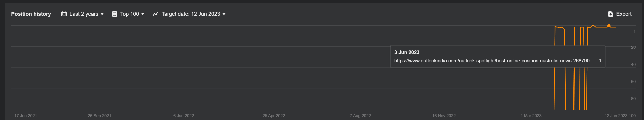Open the Last 2 years date range dropdown
This screenshot has width=644, height=120.
(x=84, y=14)
